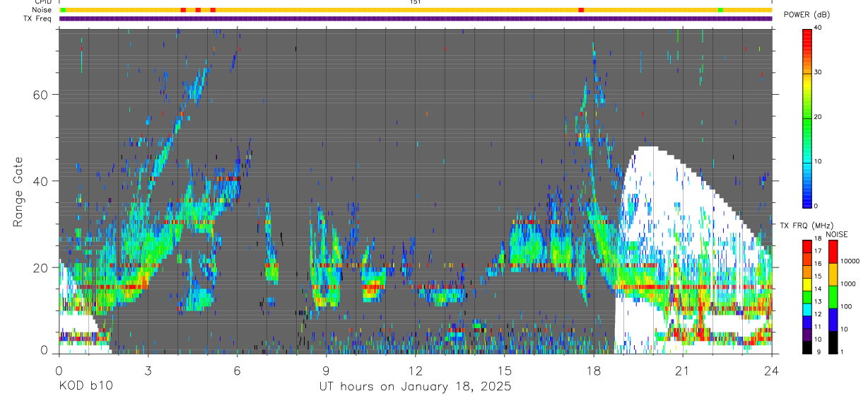Click the 21 tick on UT hours axis

click(683, 370)
